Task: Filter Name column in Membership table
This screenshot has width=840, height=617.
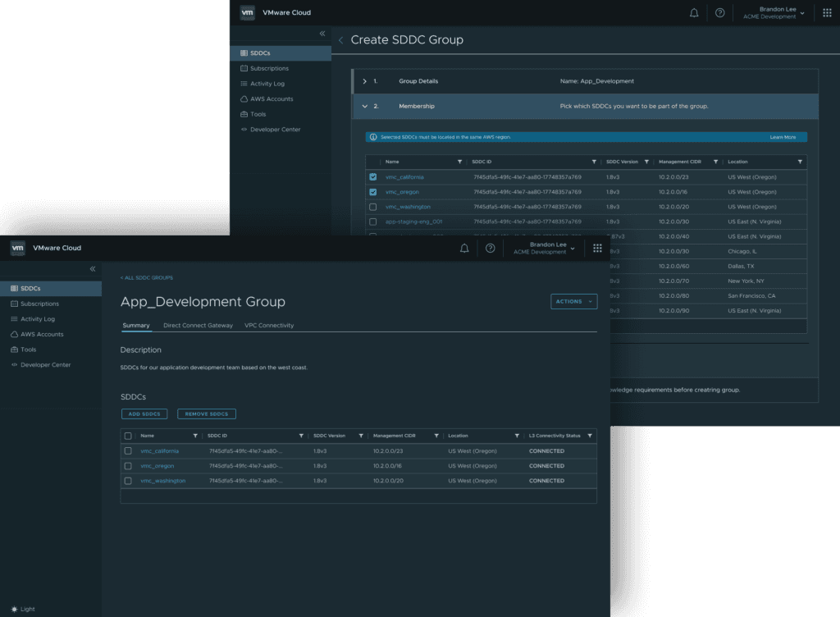Action: point(459,162)
